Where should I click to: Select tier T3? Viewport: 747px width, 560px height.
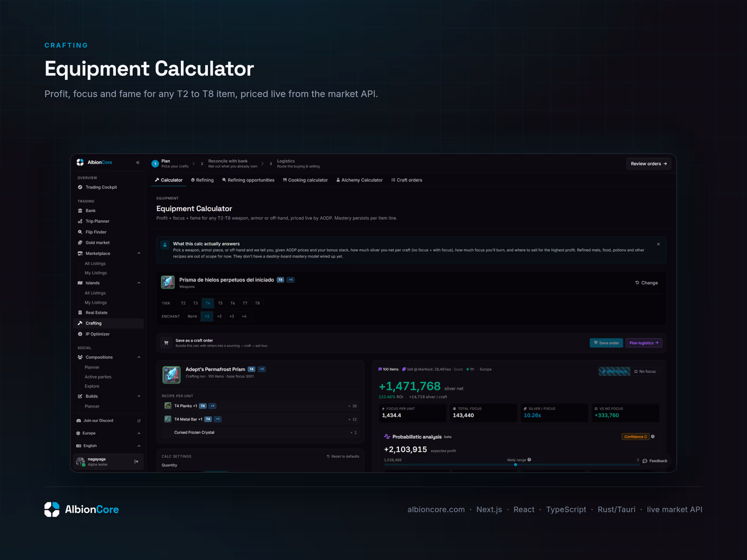click(x=195, y=304)
